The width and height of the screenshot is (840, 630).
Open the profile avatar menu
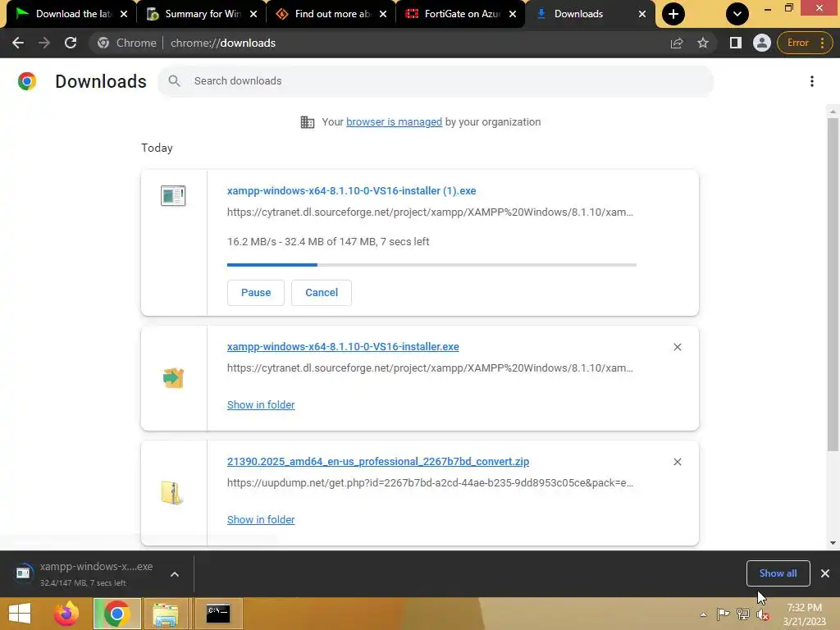click(761, 43)
